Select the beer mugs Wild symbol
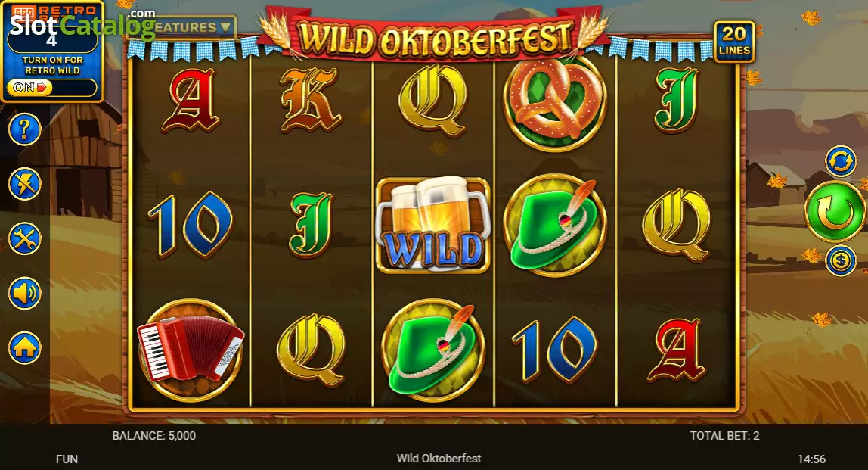The image size is (868, 470). click(x=433, y=225)
